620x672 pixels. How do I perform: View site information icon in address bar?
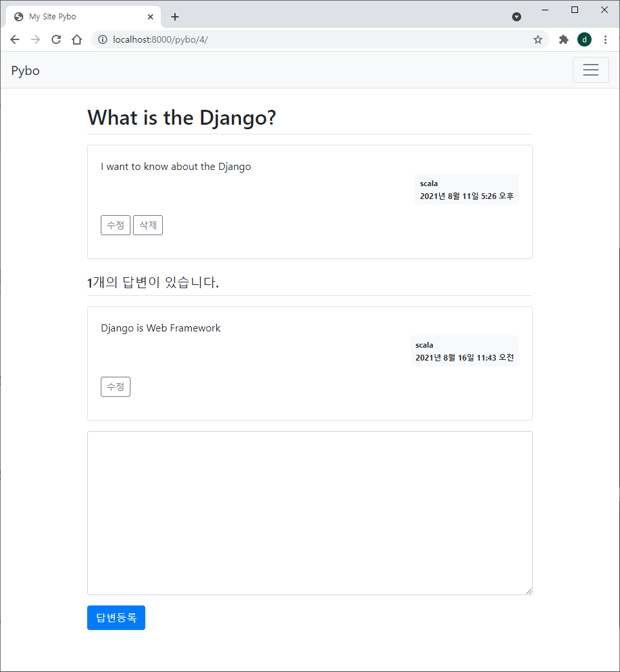click(103, 40)
